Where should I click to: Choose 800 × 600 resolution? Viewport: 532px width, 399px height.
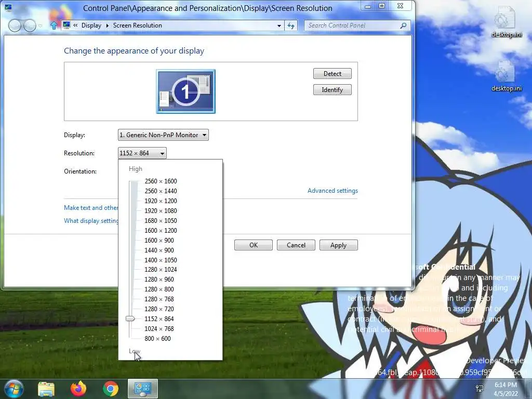tap(158, 339)
